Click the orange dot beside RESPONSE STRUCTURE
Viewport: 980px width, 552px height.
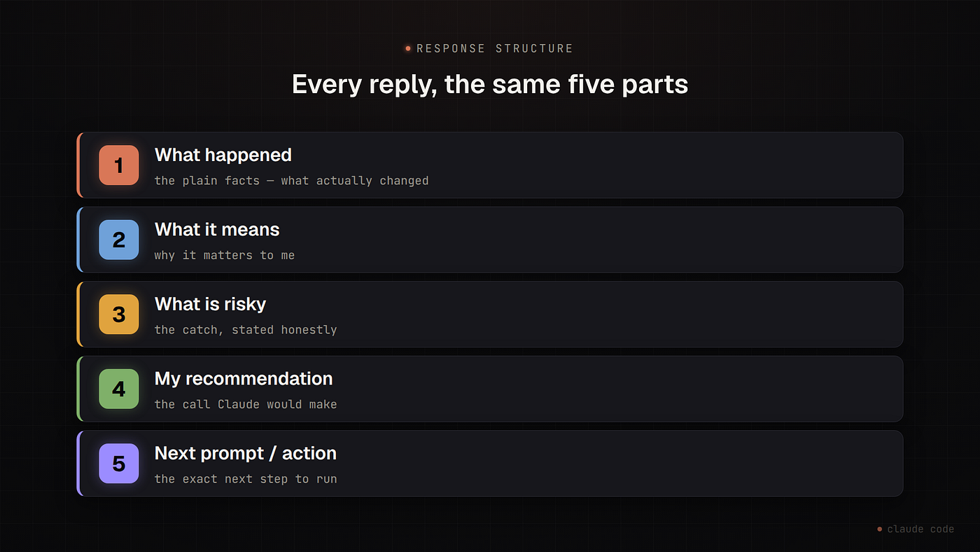(x=408, y=48)
